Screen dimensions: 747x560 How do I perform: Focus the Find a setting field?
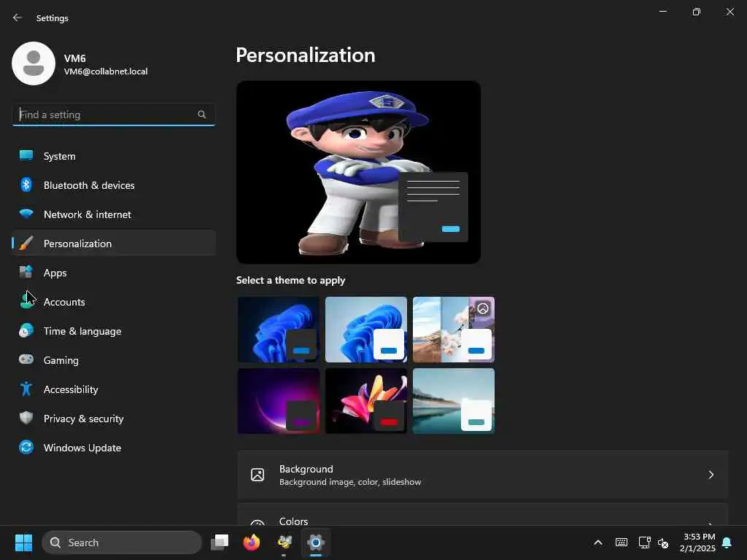113,114
